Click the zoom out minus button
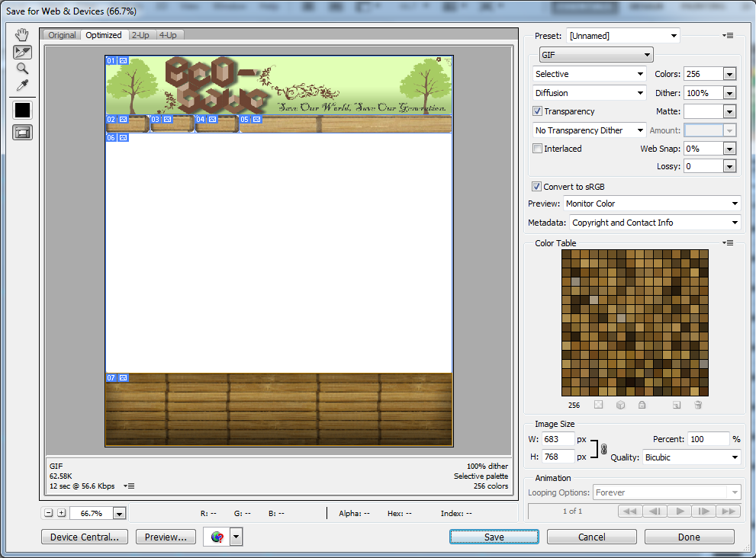The image size is (756, 558). [49, 513]
